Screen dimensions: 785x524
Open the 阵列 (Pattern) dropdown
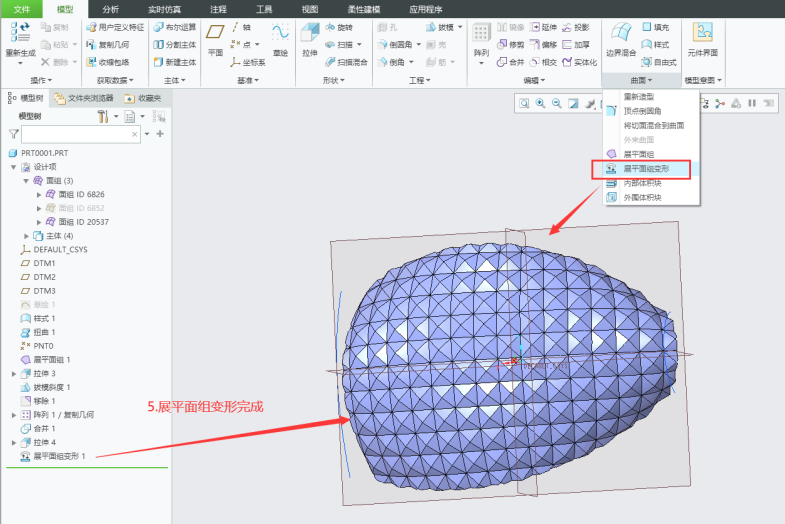click(481, 62)
